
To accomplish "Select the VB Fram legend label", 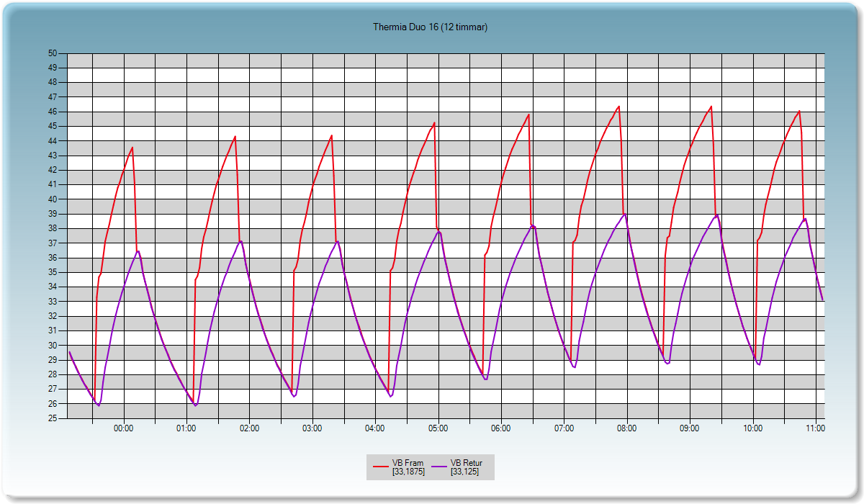I will (408, 463).
